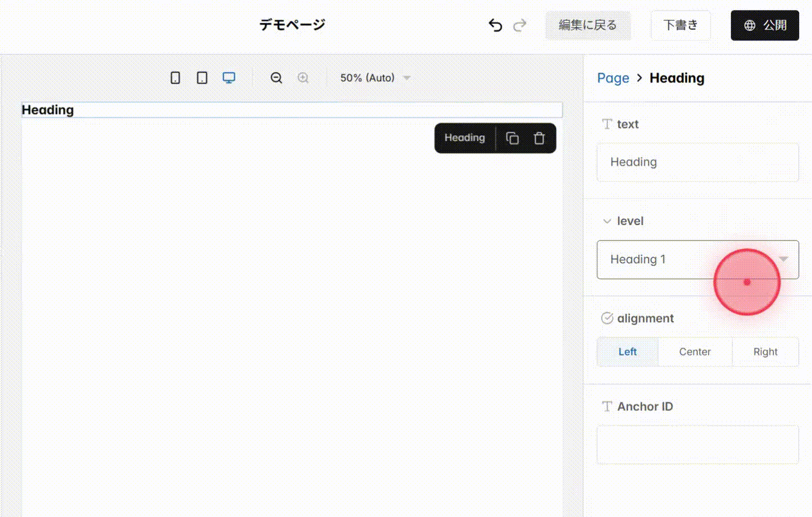Image resolution: width=812 pixels, height=517 pixels.
Task: Open the 50% zoom level dropdown
Action: tap(374, 77)
